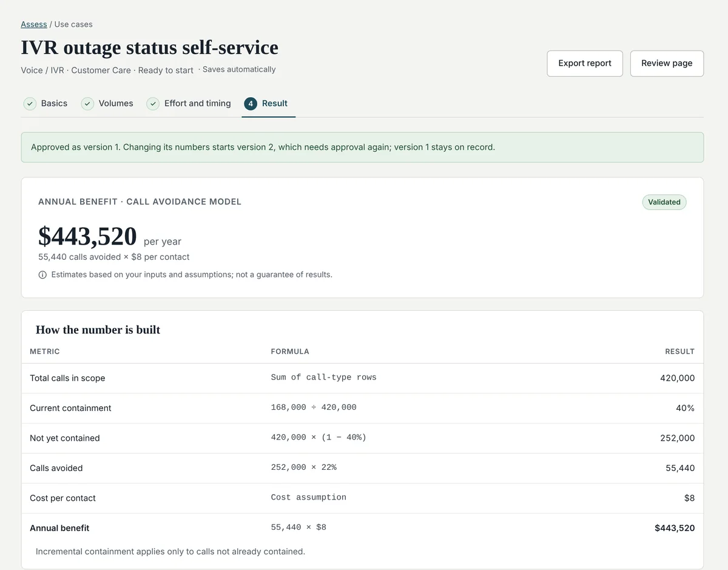Click the 'Annual benefit · Call avoidance model' label
Image resolution: width=728 pixels, height=570 pixels.
click(140, 202)
